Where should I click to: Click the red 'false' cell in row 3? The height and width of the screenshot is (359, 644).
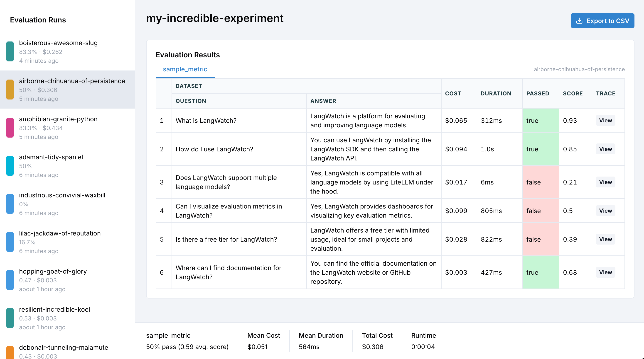[541, 182]
